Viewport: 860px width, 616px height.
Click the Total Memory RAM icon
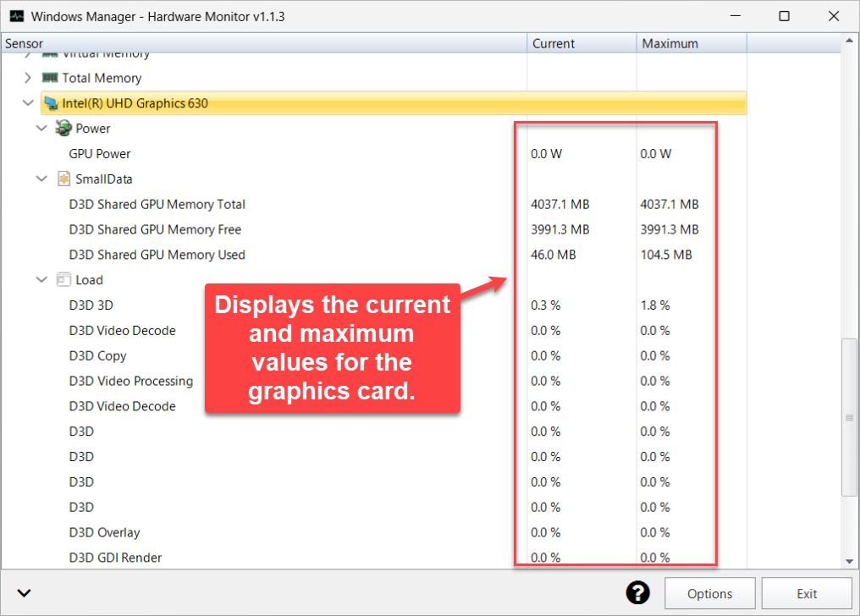coord(50,78)
